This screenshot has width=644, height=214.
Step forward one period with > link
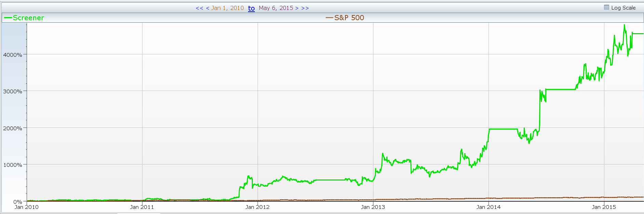point(297,8)
